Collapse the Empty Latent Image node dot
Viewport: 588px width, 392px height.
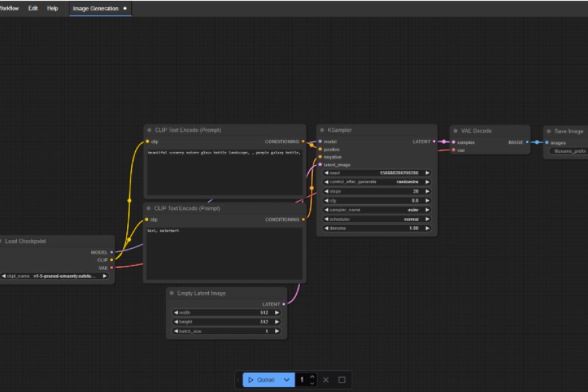[172, 293]
